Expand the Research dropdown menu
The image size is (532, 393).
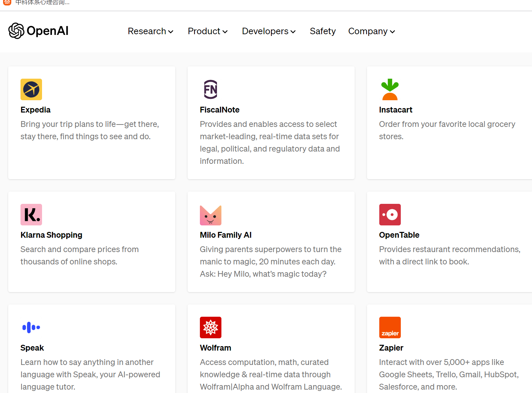(150, 31)
